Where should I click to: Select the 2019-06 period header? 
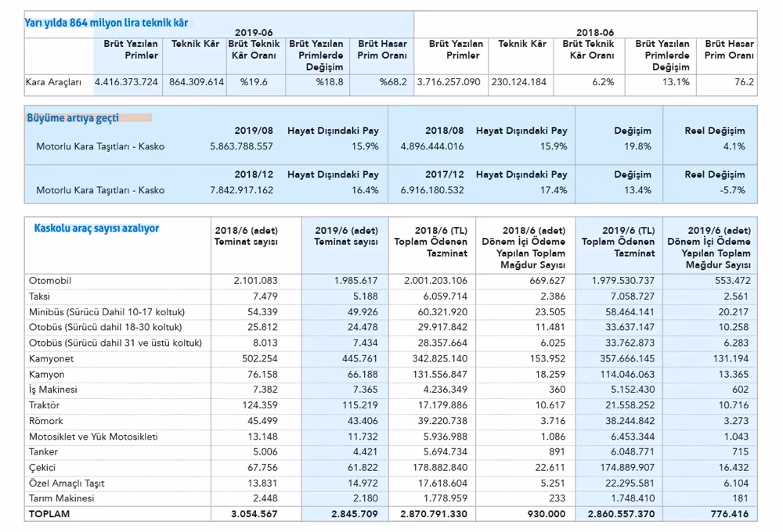click(254, 32)
